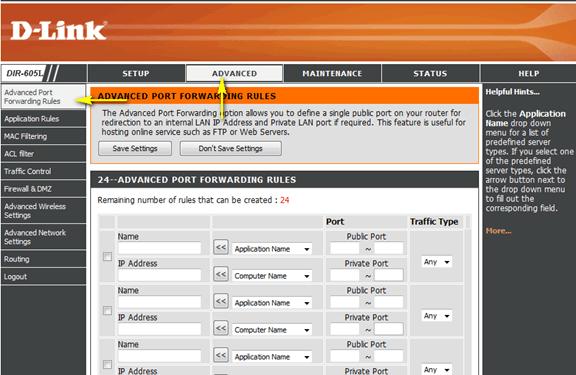Switch to the SETUP tab

136,73
